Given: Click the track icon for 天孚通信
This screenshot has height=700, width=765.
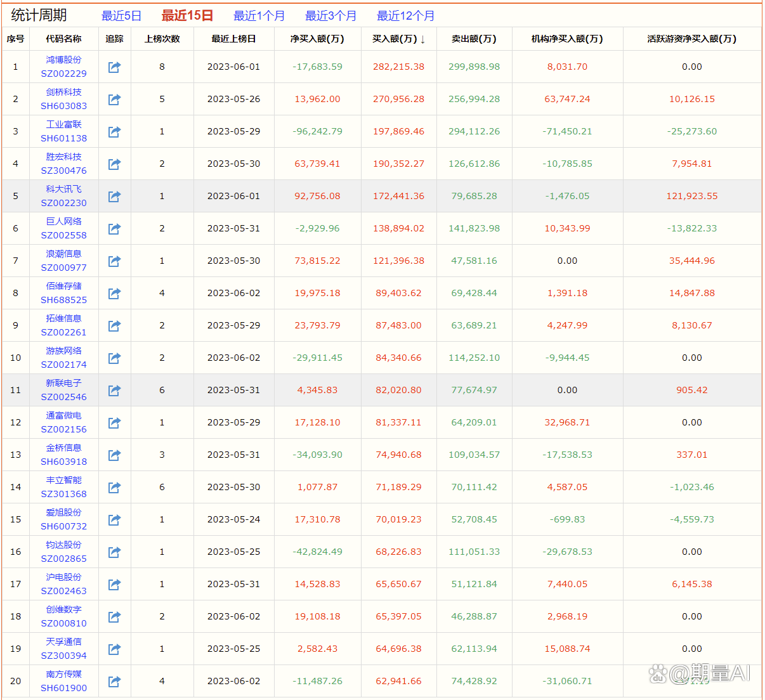Looking at the screenshot, I should coord(114,649).
